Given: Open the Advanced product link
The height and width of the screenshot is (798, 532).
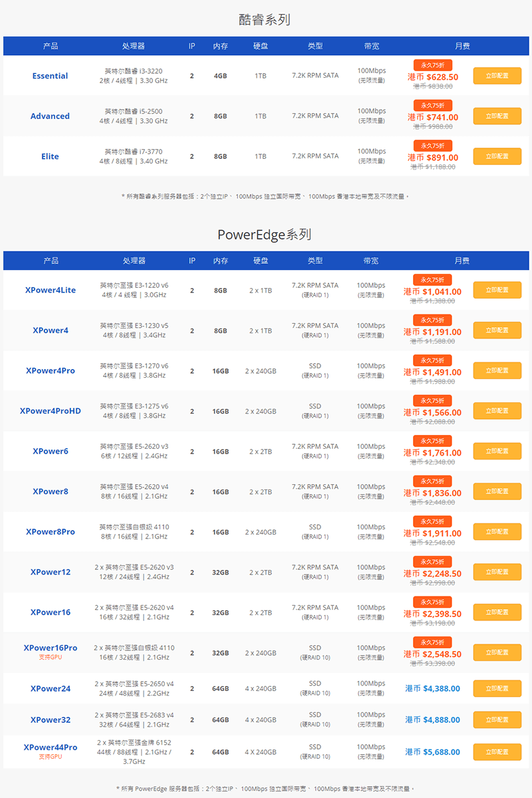Looking at the screenshot, I should 50,116.
